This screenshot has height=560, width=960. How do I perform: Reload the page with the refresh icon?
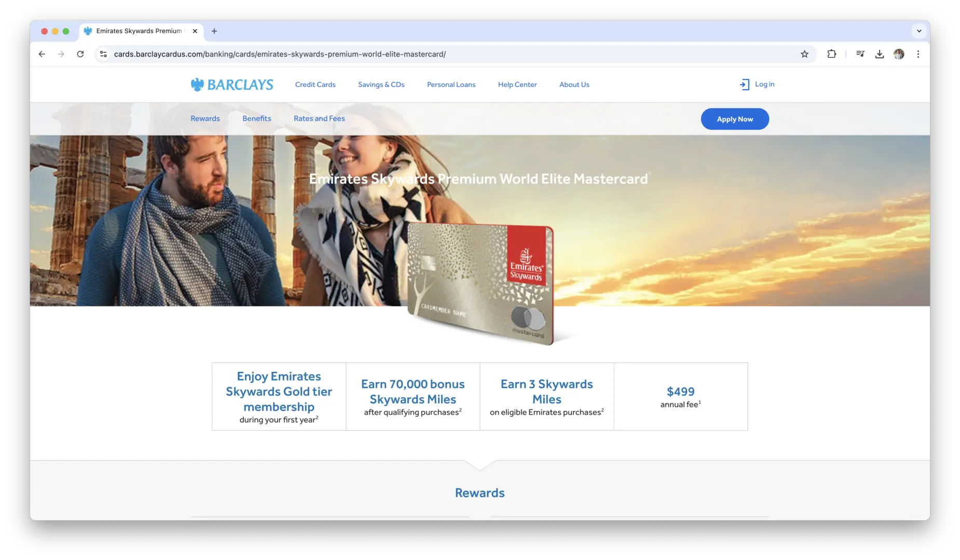80,54
